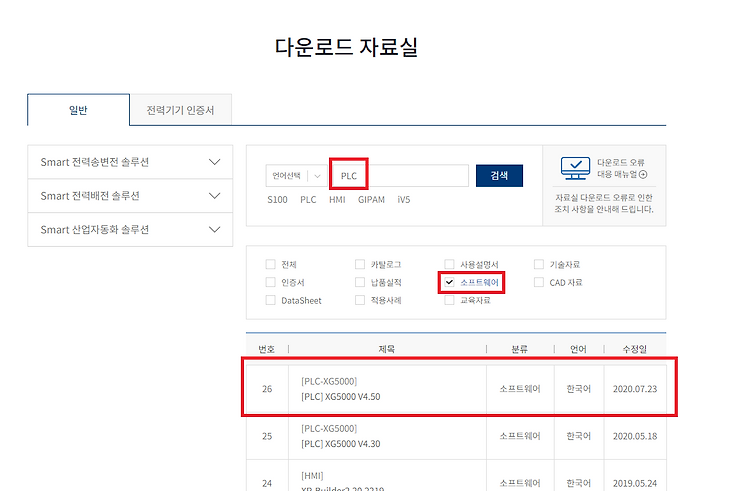Check the 적용사례 checkbox
The width and height of the screenshot is (750, 491).
[x=360, y=300]
